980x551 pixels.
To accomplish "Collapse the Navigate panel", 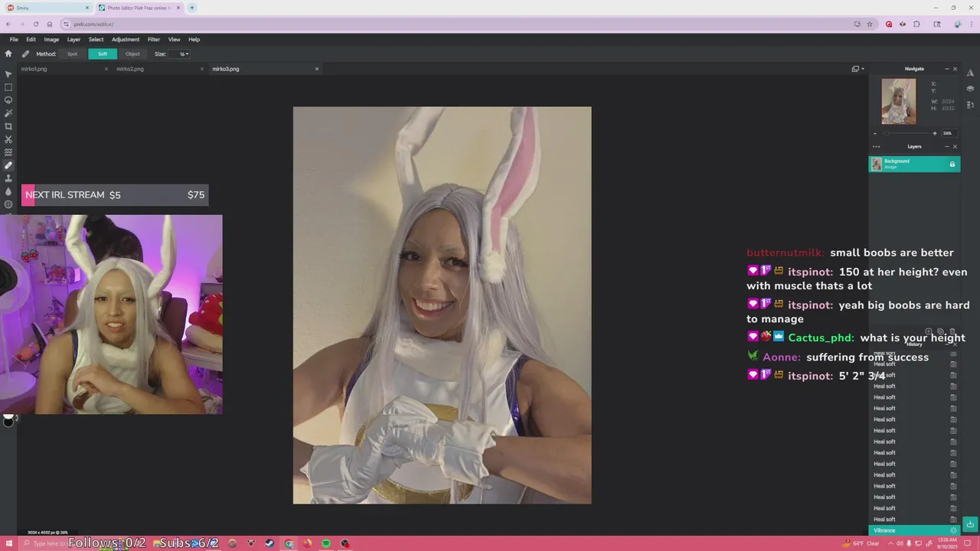I will pos(946,69).
